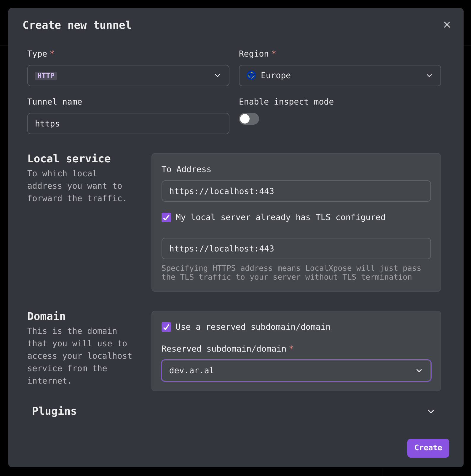471x476 pixels.
Task: Open the Type dropdown showing HTTP
Action: pos(128,76)
